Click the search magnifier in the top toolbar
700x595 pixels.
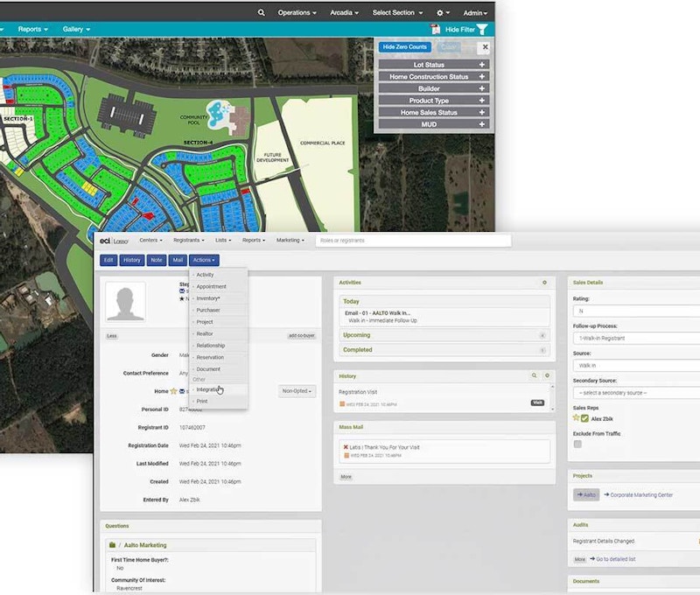(x=261, y=13)
